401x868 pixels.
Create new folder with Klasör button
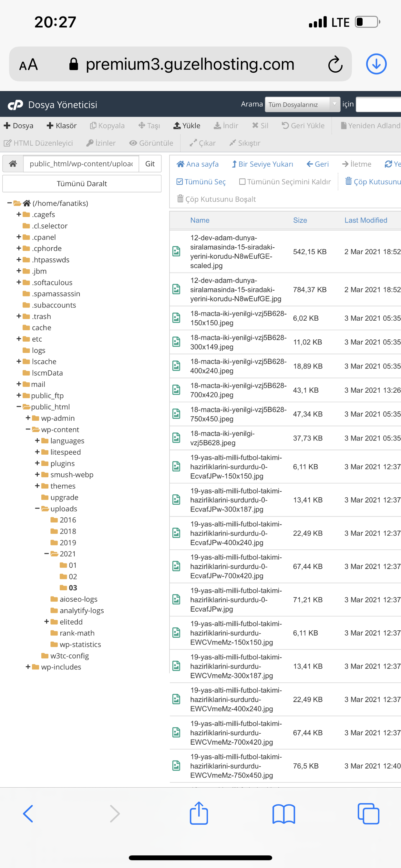click(x=62, y=126)
